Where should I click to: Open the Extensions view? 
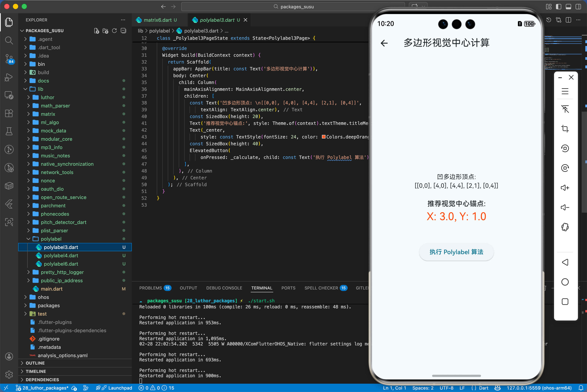pyautogui.click(x=9, y=113)
